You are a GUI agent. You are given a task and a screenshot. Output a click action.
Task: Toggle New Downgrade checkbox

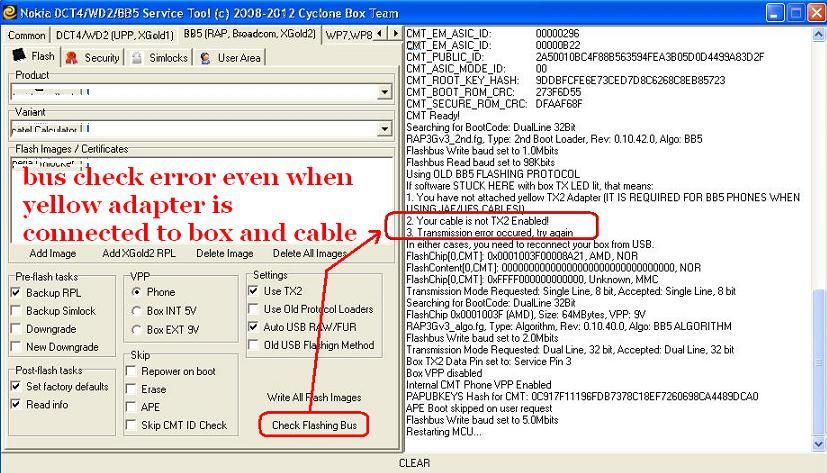[16, 346]
